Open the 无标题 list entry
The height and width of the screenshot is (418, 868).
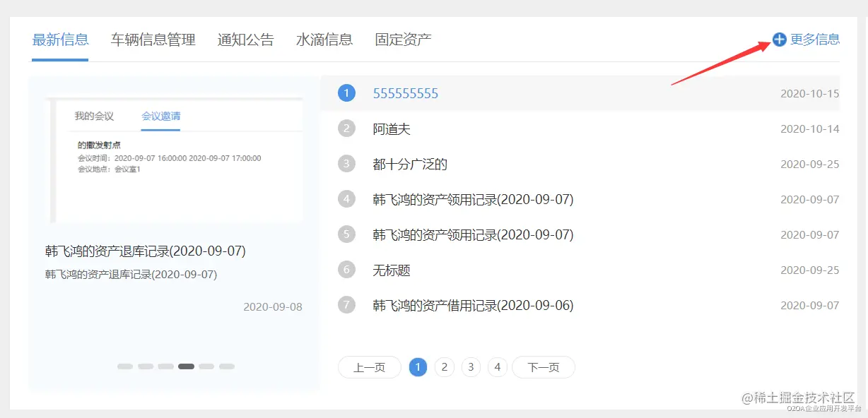[392, 270]
